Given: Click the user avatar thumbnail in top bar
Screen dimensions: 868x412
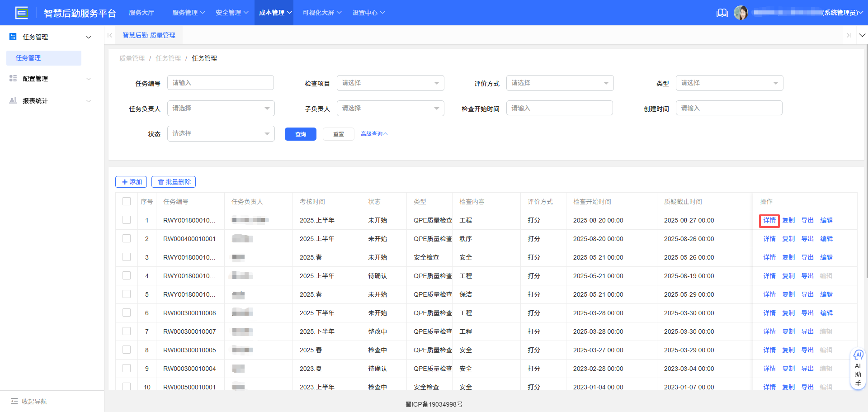Looking at the screenshot, I should point(741,13).
